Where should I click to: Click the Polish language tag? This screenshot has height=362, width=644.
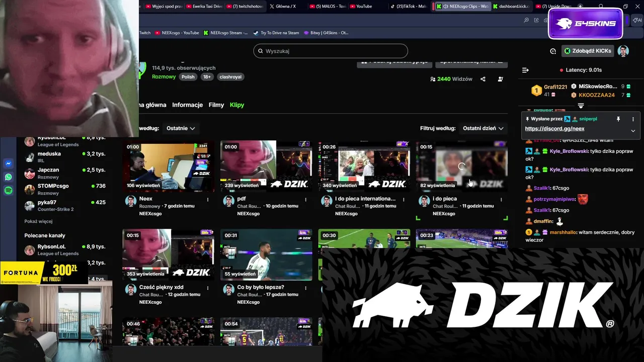tap(188, 77)
